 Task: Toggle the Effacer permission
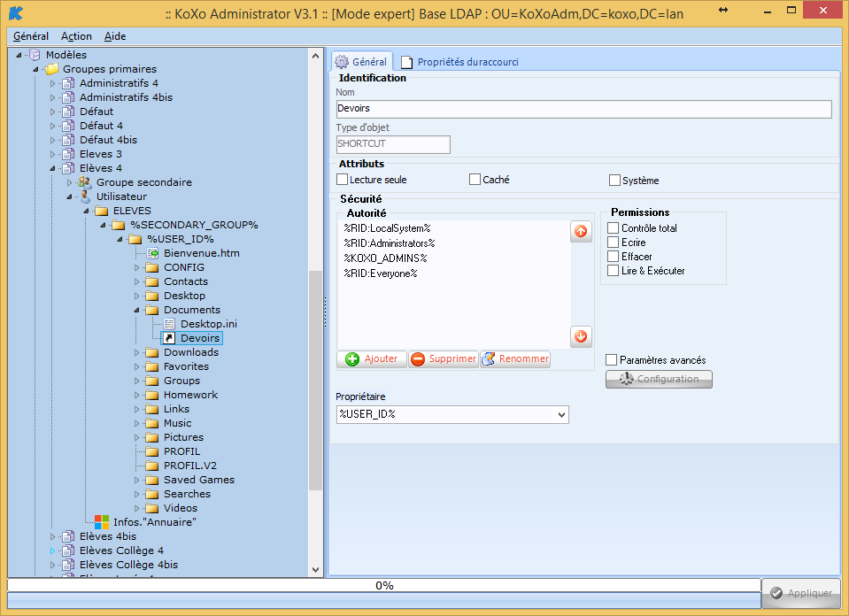coord(613,256)
